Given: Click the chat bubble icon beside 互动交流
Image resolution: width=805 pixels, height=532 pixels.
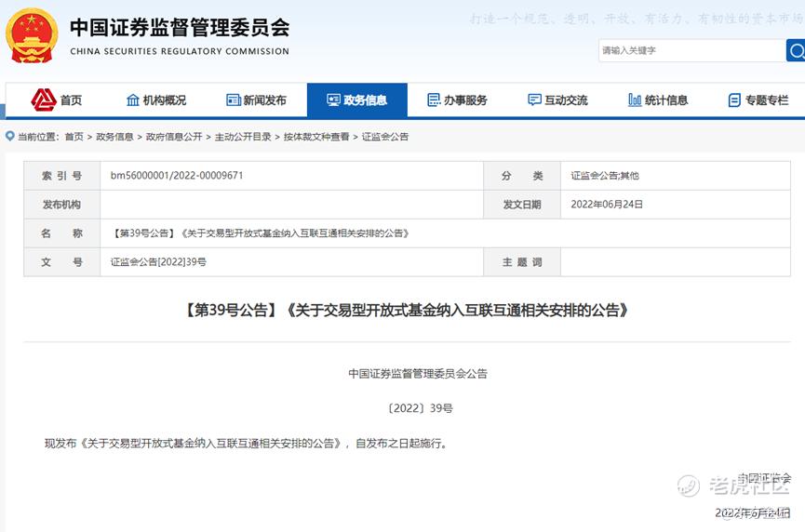Looking at the screenshot, I should click(534, 100).
